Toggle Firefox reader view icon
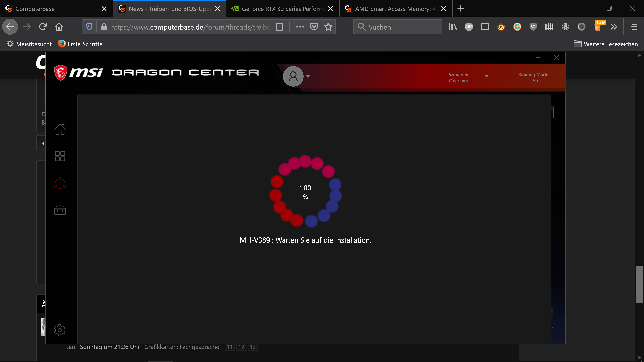 [x=279, y=27]
